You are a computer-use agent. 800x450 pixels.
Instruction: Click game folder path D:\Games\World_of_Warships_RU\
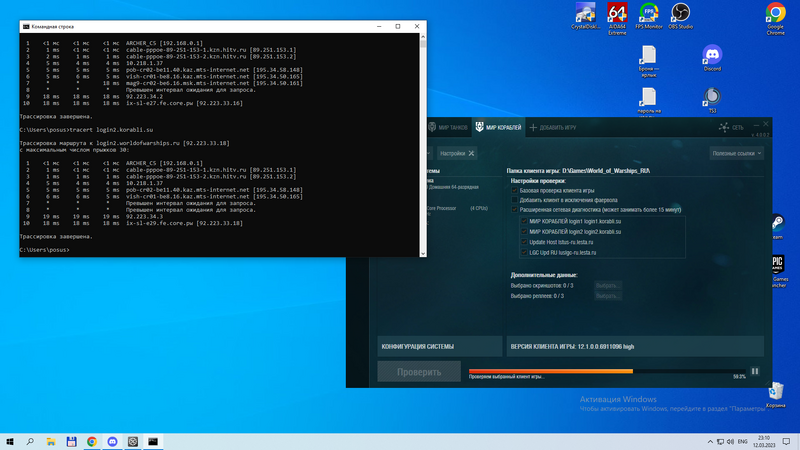(606, 171)
